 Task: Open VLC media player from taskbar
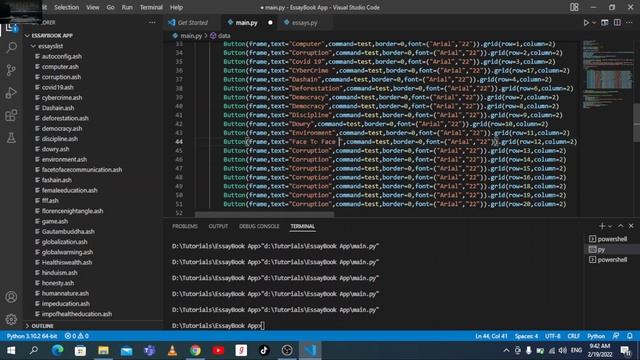pyautogui.click(x=172, y=350)
